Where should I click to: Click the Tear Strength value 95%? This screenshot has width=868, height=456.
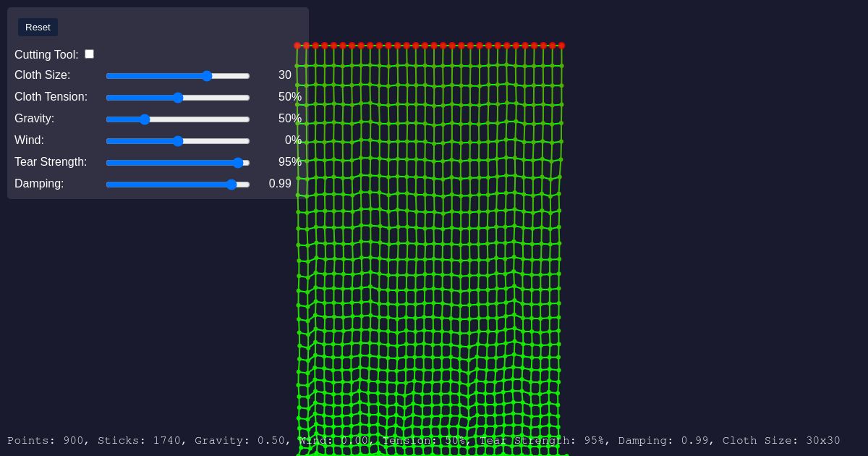pyautogui.click(x=289, y=162)
